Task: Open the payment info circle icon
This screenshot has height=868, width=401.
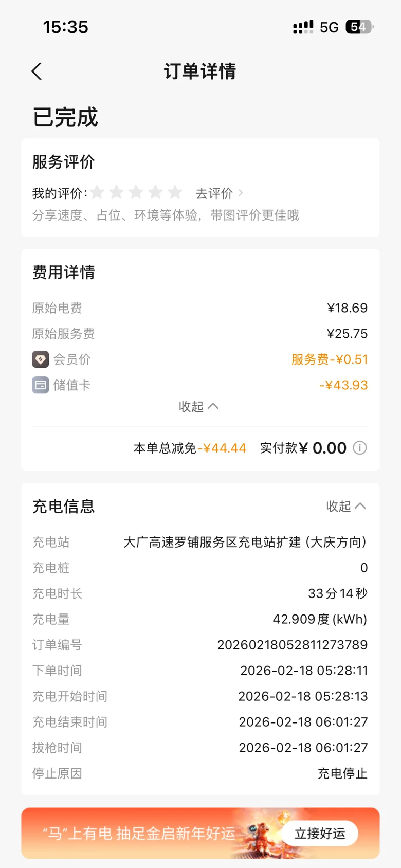Action: pos(360,448)
